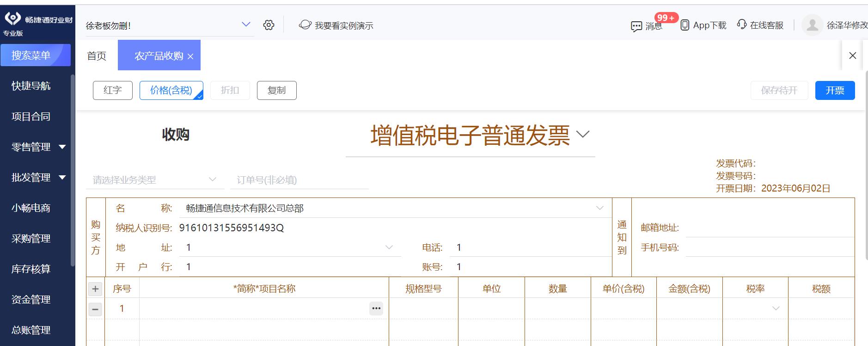Click the row 1 数量 cell

(558, 309)
